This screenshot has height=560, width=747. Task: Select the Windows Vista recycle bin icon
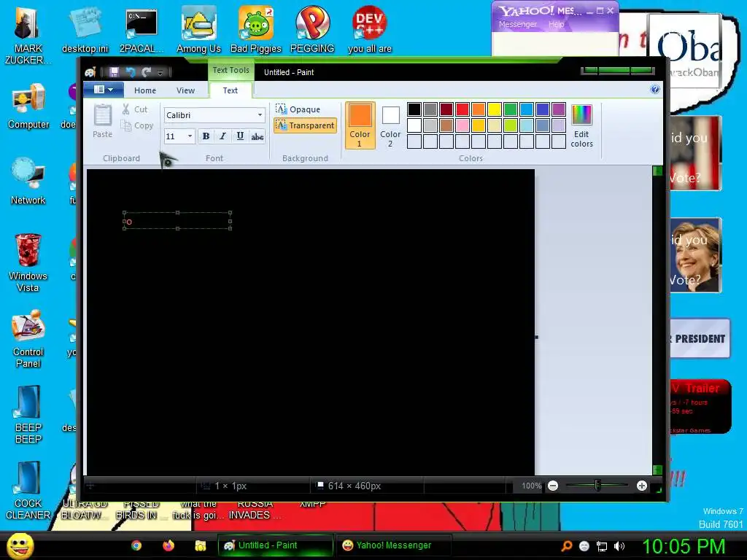[28, 262]
